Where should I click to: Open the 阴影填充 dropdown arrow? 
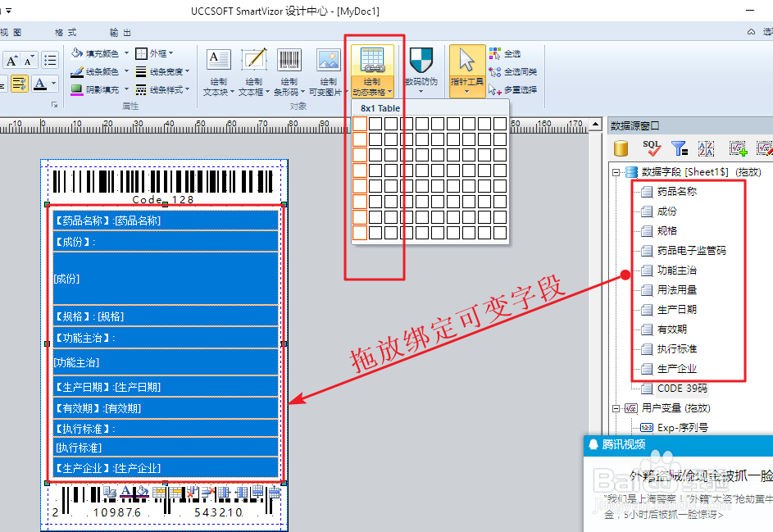coord(126,89)
